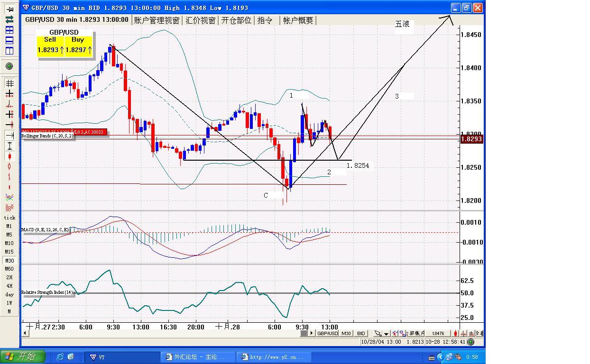Open the 账户管理视窗 tab
Image resolution: width=590 pixels, height=364 pixels.
tap(157, 20)
